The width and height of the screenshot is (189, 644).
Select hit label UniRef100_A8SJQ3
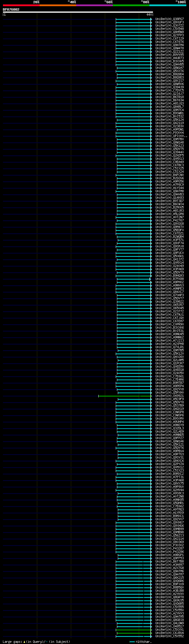(x=170, y=103)
